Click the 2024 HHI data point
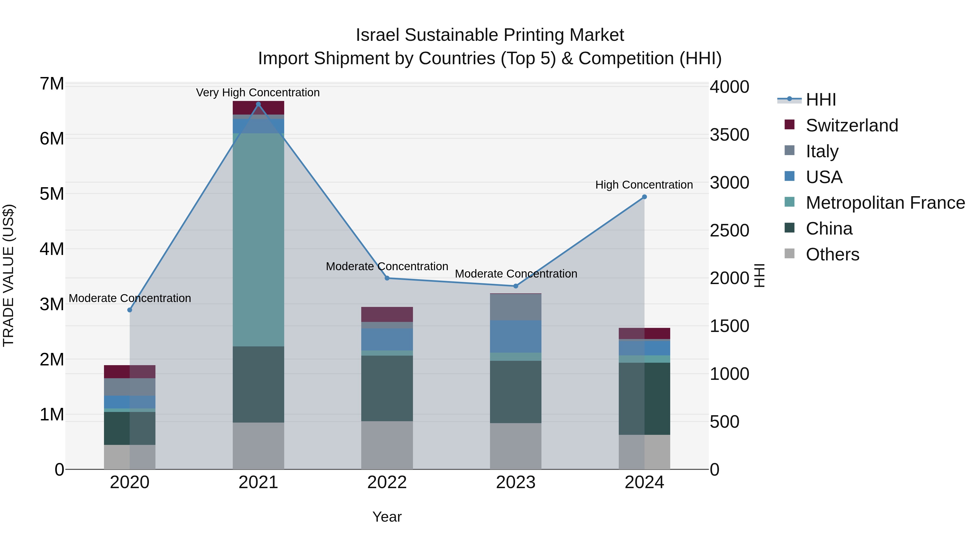This screenshot has width=980, height=551. click(644, 197)
